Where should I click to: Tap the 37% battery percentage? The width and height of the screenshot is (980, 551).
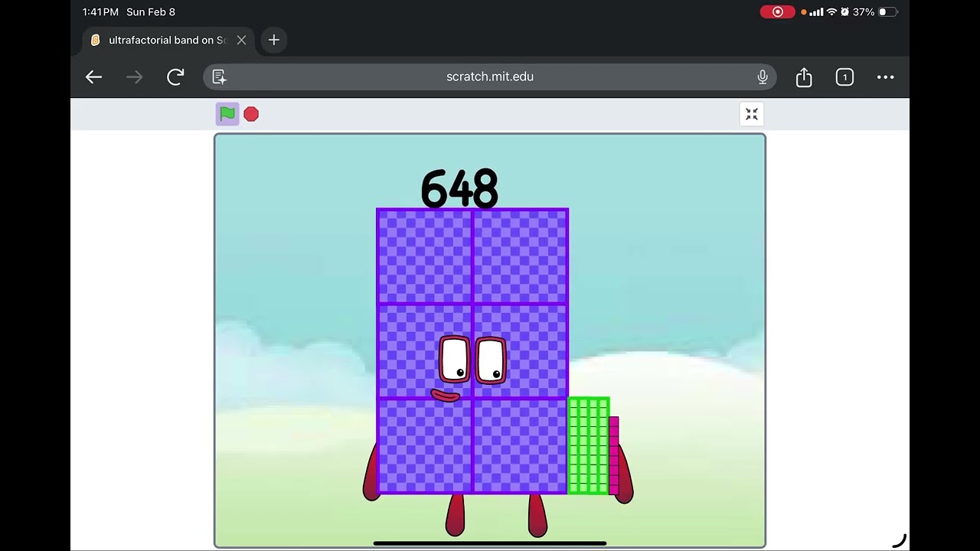[x=864, y=12]
